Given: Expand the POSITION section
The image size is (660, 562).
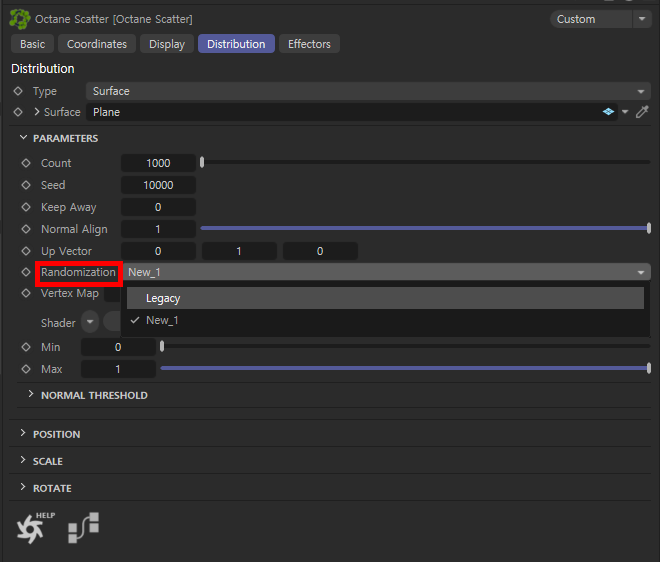Looking at the screenshot, I should (23, 433).
